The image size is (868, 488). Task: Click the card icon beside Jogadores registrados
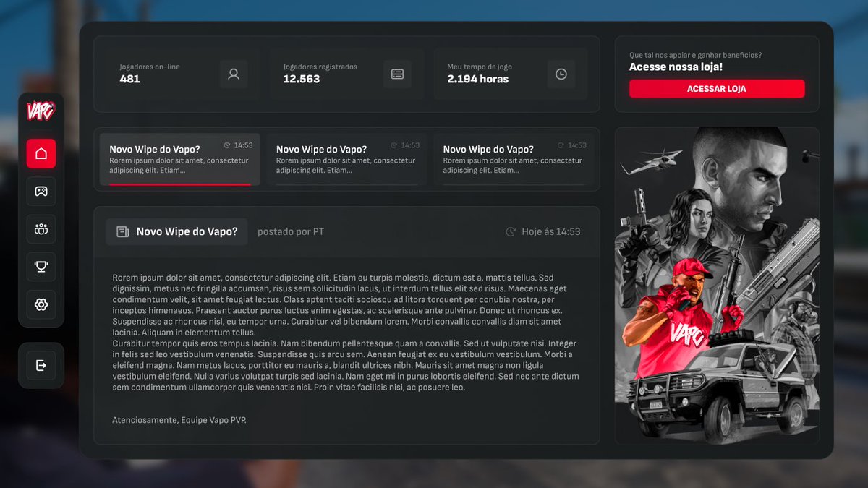[x=397, y=74]
